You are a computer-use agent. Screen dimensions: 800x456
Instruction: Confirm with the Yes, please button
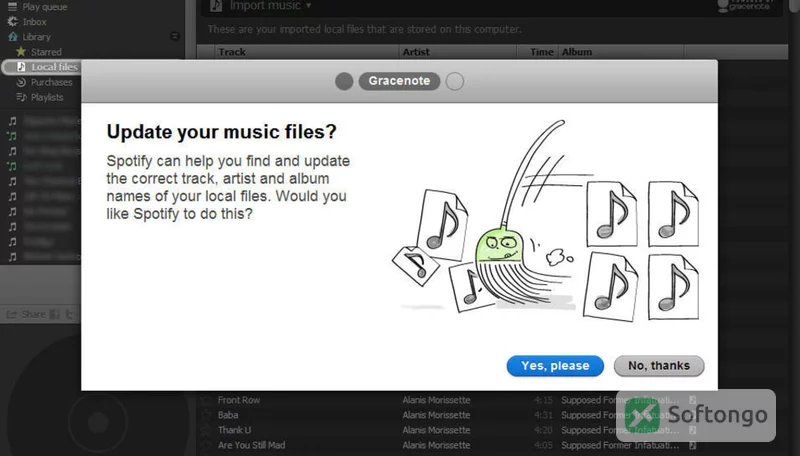(x=555, y=366)
